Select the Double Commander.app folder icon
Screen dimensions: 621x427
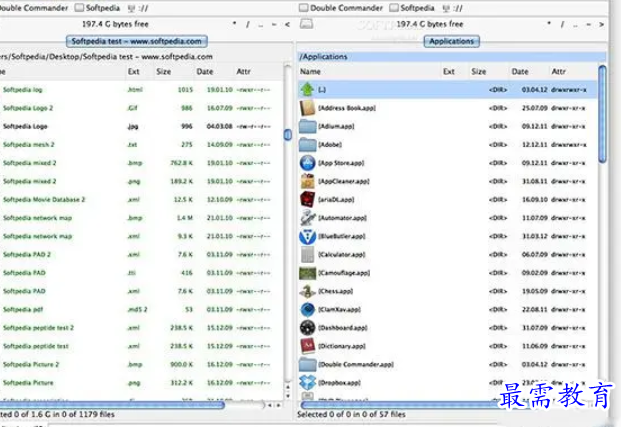(307, 364)
